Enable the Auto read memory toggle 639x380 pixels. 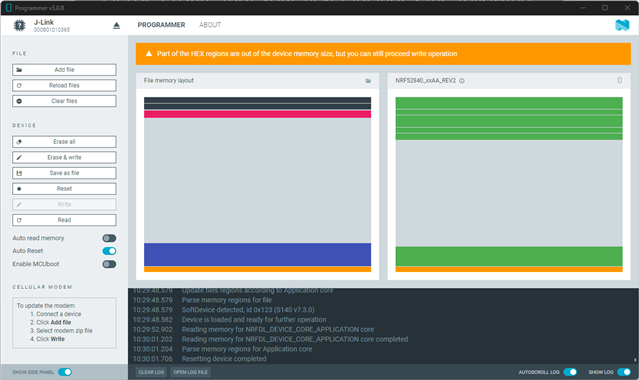click(x=109, y=238)
